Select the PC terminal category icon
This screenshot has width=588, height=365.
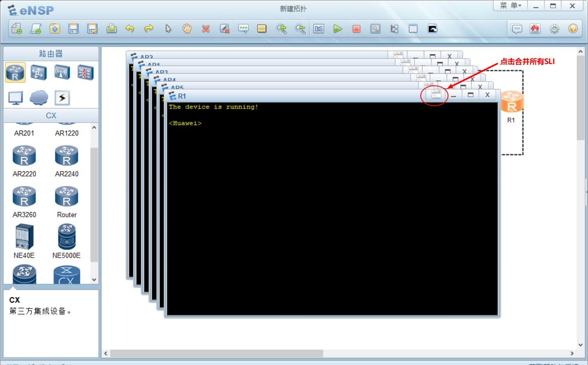tap(16, 98)
